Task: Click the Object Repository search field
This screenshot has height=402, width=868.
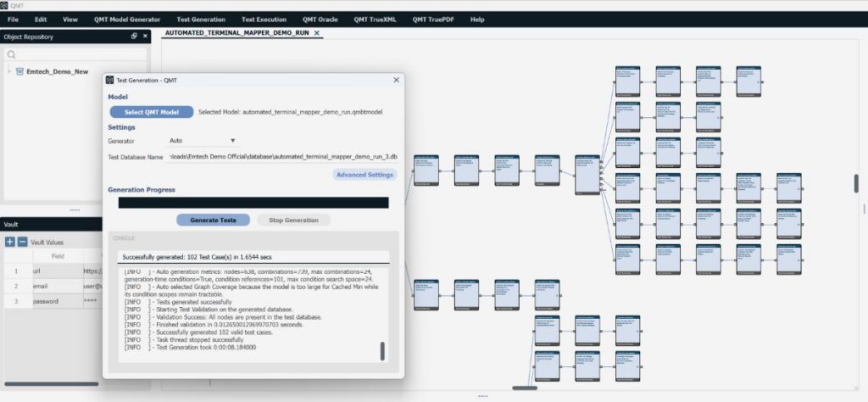Action: 75,55
